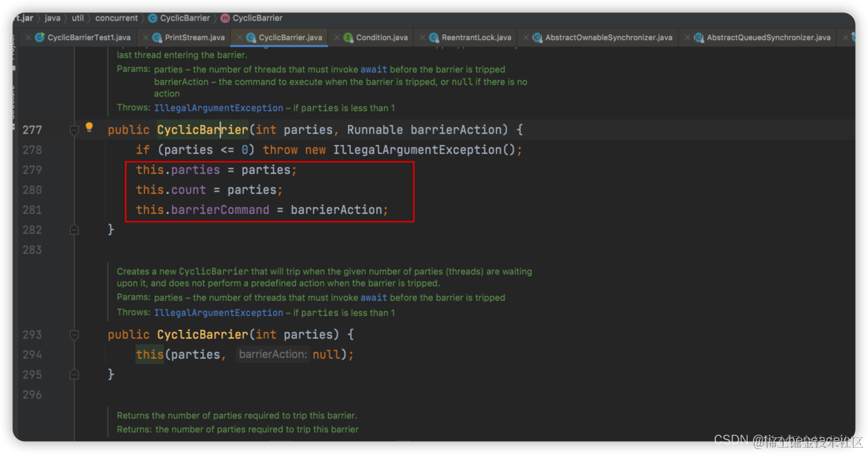This screenshot has width=868, height=454.
Task: Click 'this.barrierCommand' on line 281
Action: (203, 210)
